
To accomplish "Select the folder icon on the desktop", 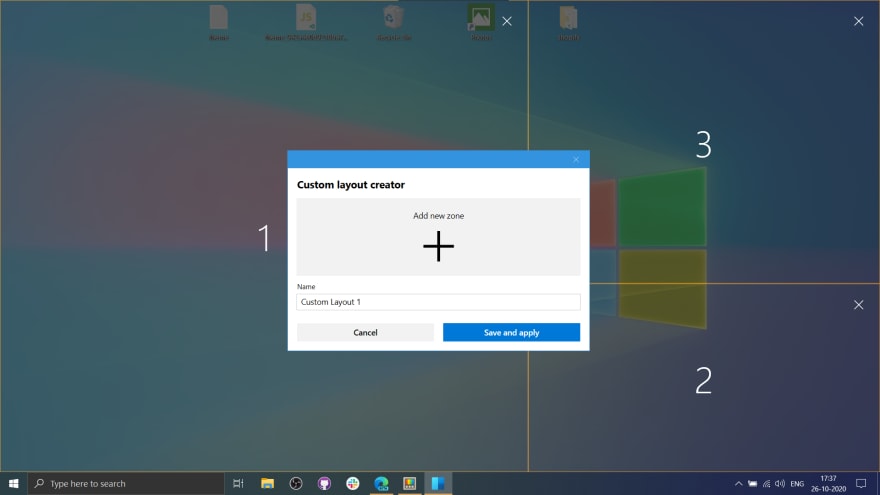I will [x=569, y=24].
